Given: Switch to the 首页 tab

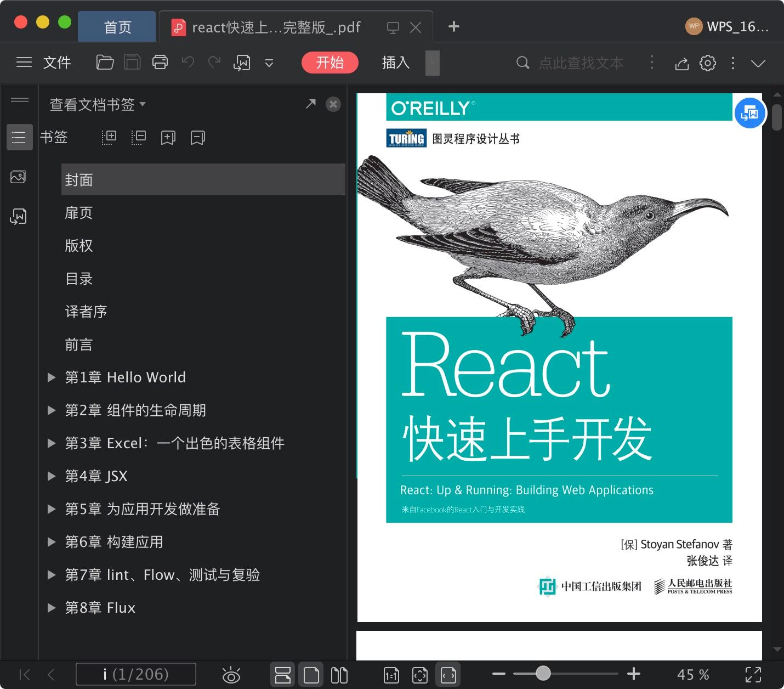Looking at the screenshot, I should tap(117, 27).
